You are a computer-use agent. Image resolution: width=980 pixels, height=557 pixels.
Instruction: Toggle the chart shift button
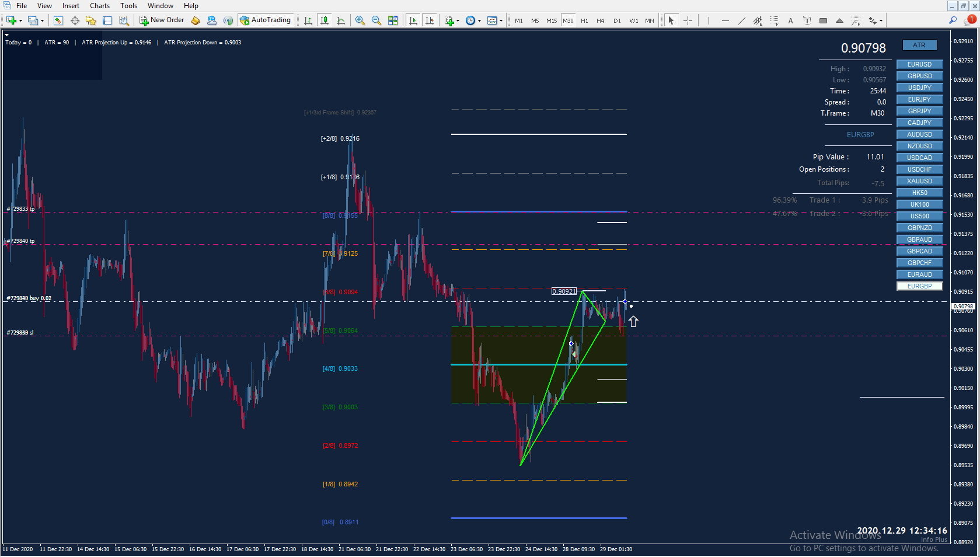pos(430,20)
